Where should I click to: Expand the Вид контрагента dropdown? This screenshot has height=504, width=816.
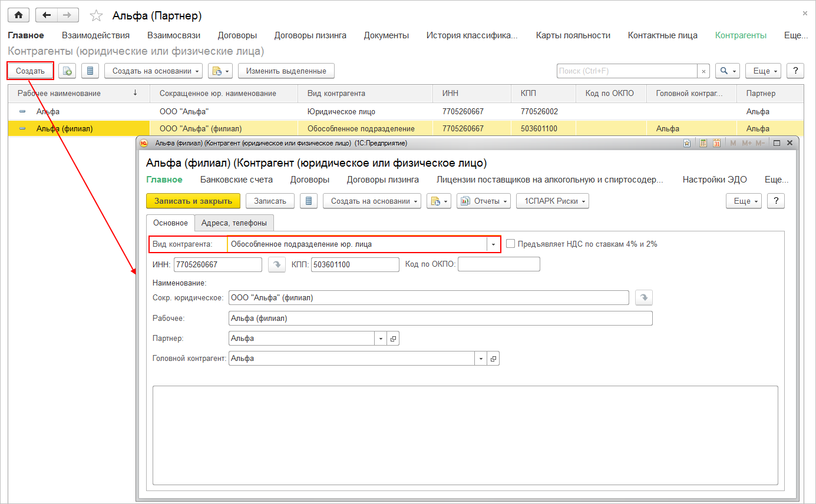[493, 244]
